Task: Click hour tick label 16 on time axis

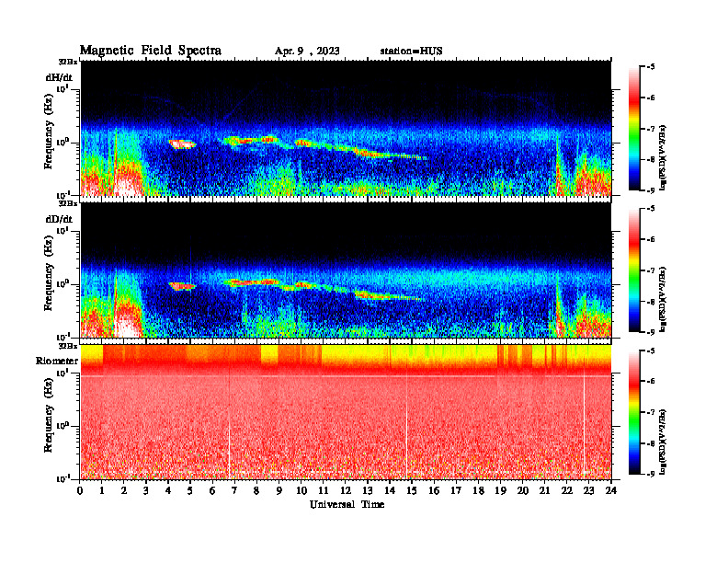Action: 434,490
